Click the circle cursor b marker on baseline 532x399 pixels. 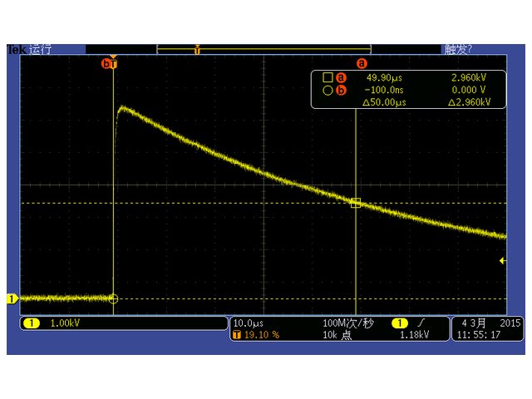pos(113,299)
